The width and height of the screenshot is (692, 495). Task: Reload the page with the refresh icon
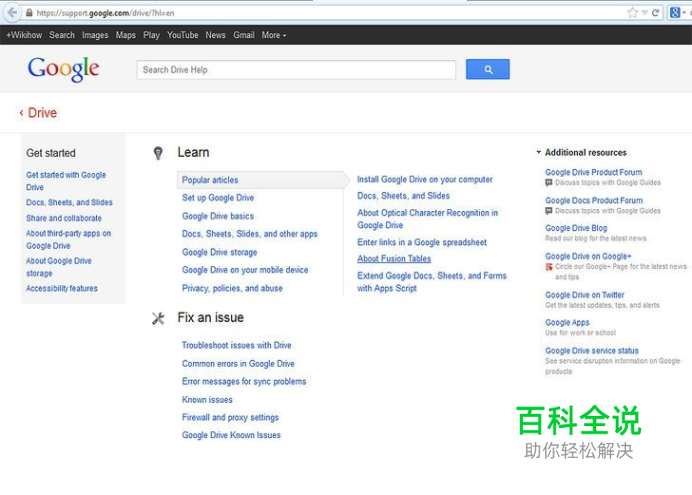point(655,13)
